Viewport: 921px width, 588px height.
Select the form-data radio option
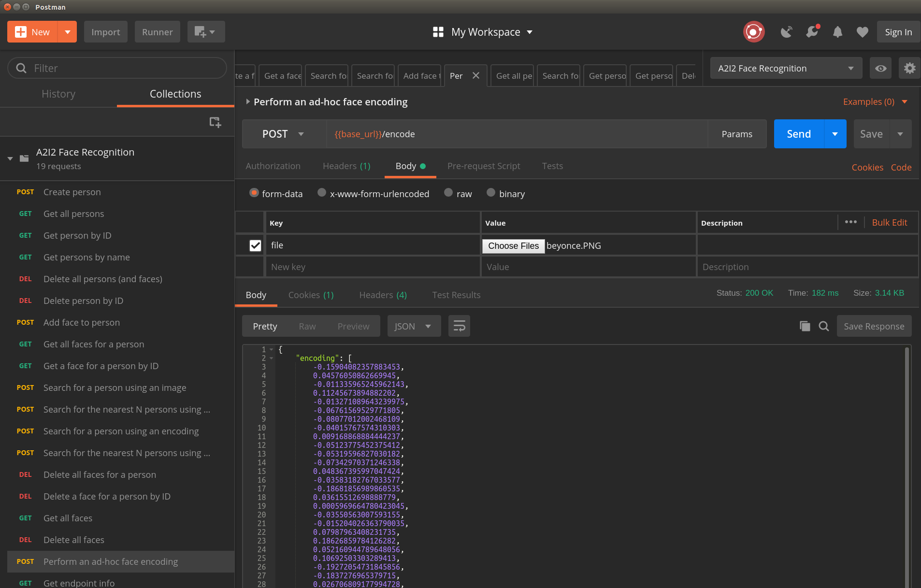pyautogui.click(x=254, y=193)
